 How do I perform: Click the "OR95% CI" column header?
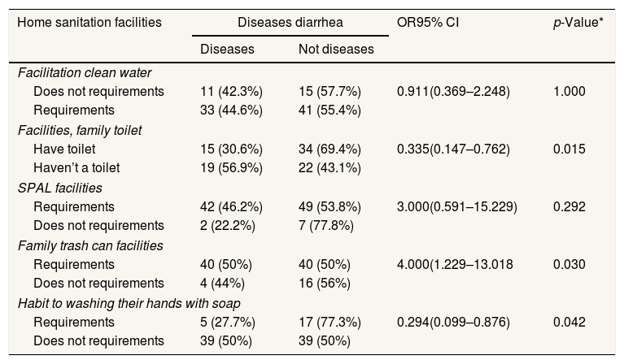[x=427, y=20]
